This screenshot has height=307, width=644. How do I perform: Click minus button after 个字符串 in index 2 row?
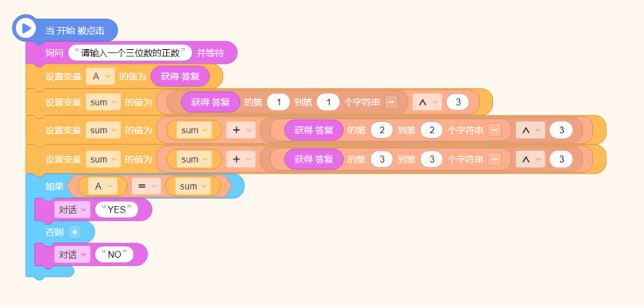(x=495, y=130)
